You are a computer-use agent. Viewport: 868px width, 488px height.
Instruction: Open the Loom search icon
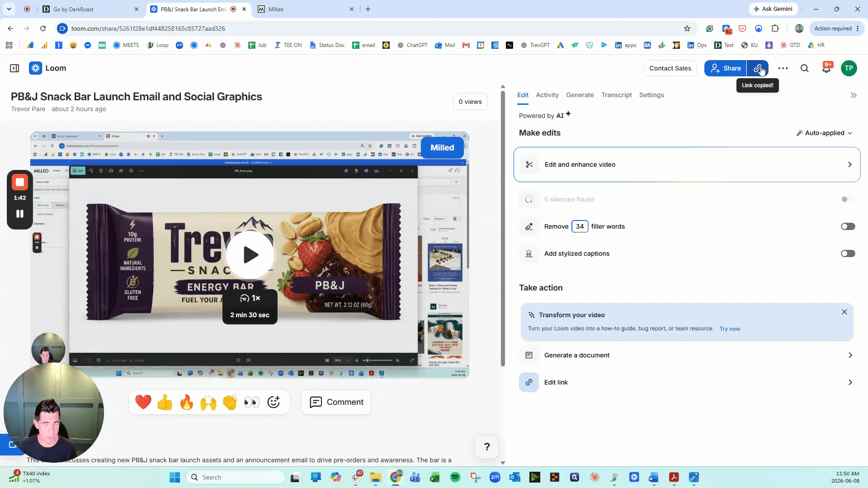click(805, 68)
